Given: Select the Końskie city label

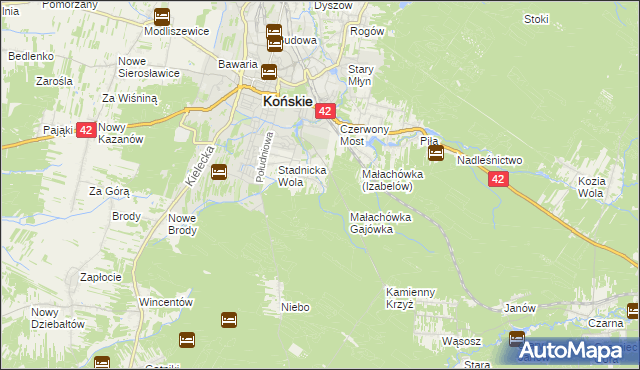Looking at the screenshot, I should [287, 101].
